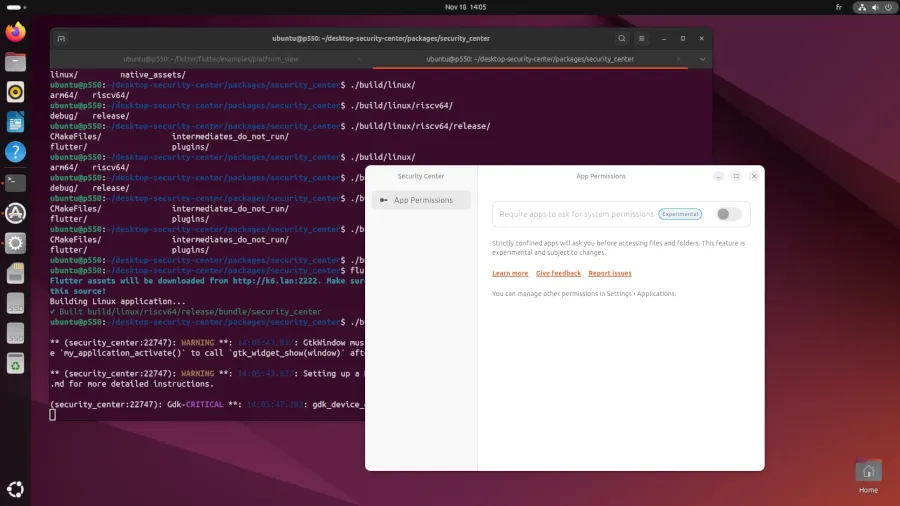900x506 pixels.
Task: Enable 'Require apps to ask' toggle
Action: 728,214
